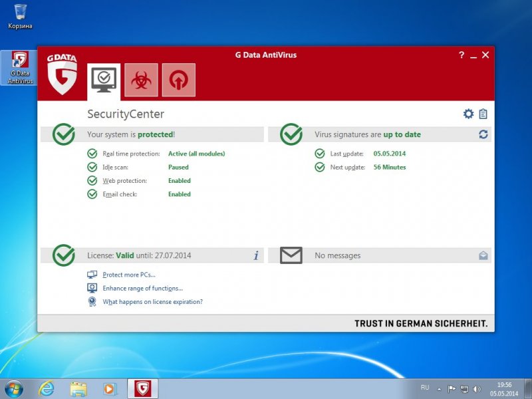Click the Protect more PCs computers icon

[92, 275]
